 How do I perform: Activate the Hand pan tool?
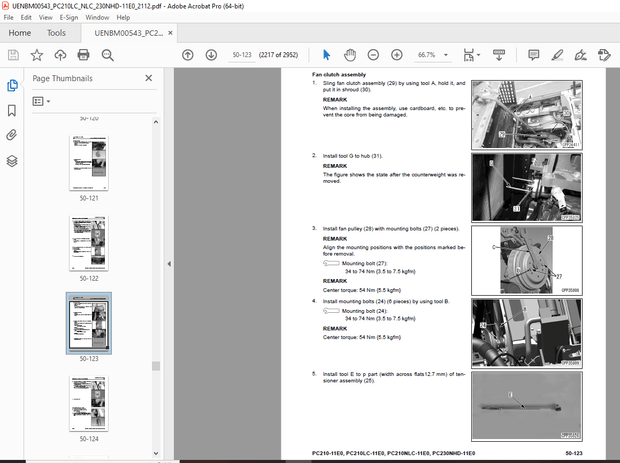pos(350,55)
